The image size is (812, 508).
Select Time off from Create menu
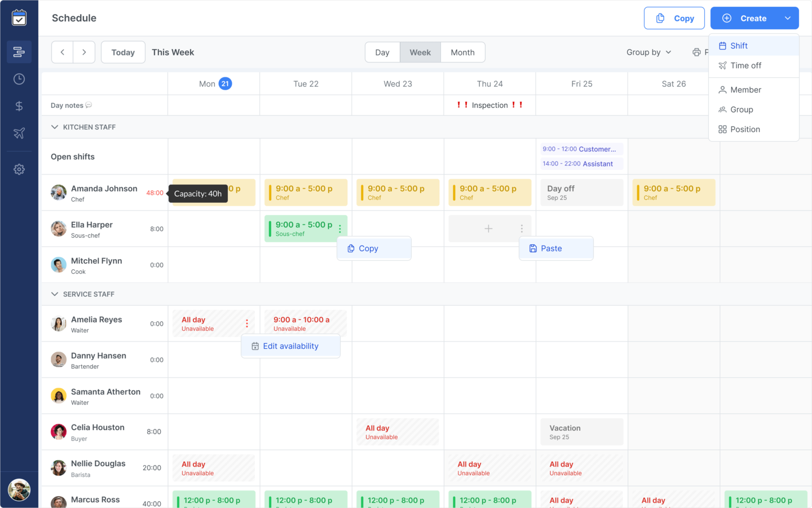pos(745,65)
